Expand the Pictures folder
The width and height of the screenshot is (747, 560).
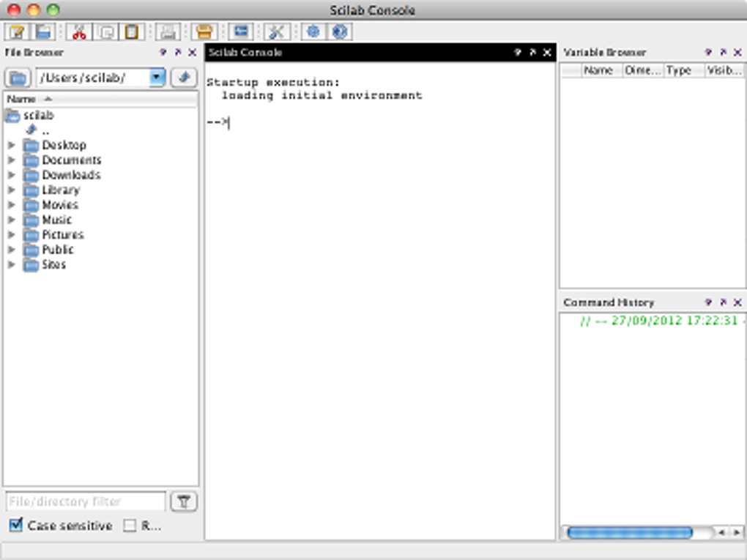point(12,235)
